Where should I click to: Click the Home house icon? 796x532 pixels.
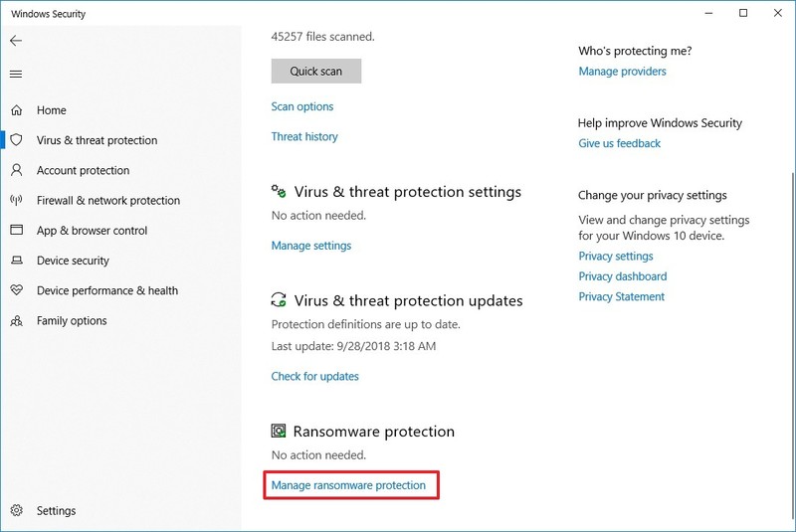(16, 110)
